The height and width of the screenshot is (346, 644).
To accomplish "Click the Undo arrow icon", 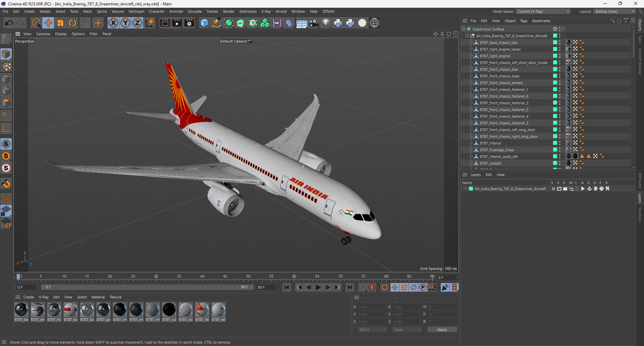I will pyautogui.click(x=9, y=23).
